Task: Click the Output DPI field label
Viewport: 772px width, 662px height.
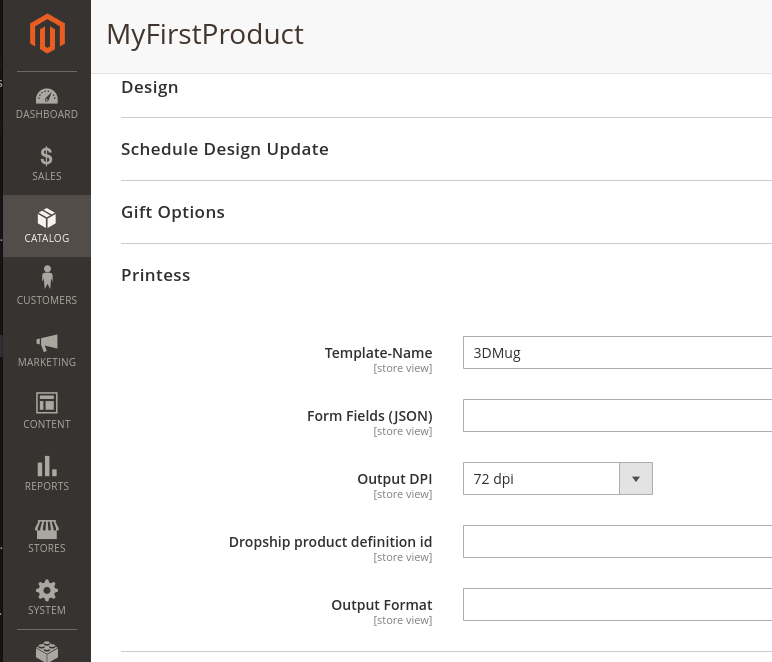Action: pyautogui.click(x=394, y=479)
